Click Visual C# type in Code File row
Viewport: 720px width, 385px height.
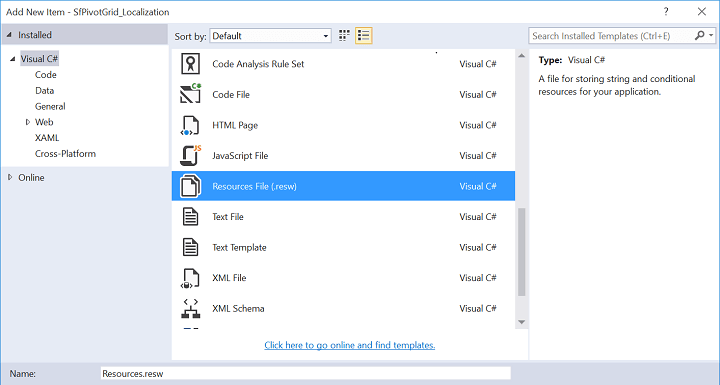pos(478,95)
